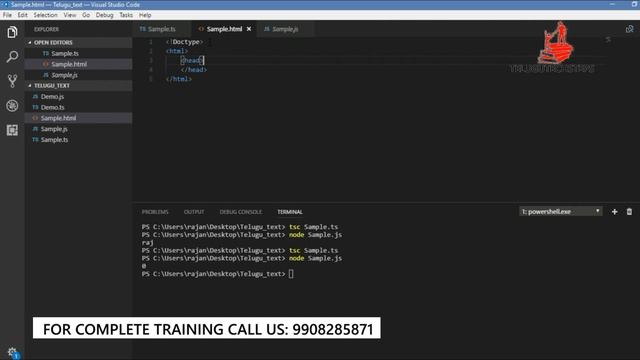Open the Search view in activity bar
The height and width of the screenshot is (360, 640).
coord(12,56)
